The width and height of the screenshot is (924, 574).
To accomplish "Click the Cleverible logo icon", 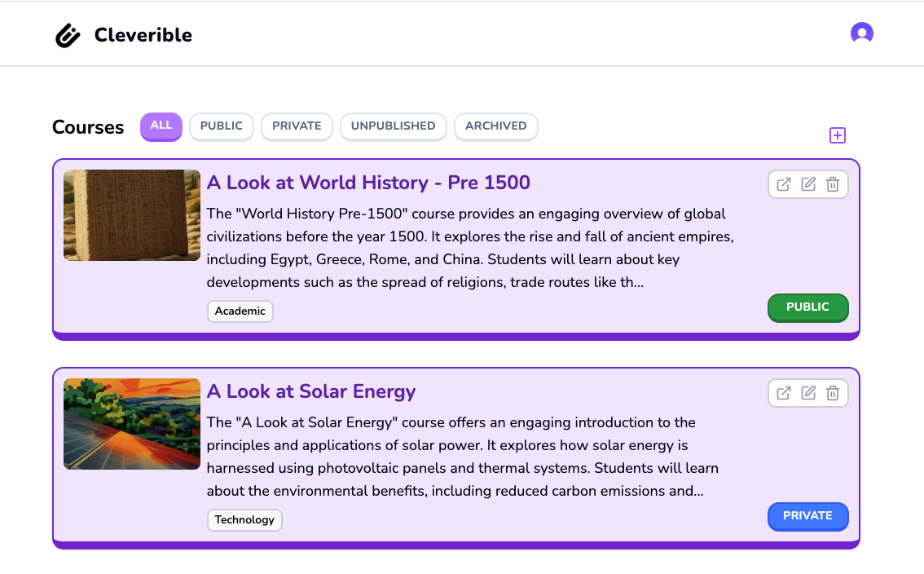I will [x=68, y=35].
